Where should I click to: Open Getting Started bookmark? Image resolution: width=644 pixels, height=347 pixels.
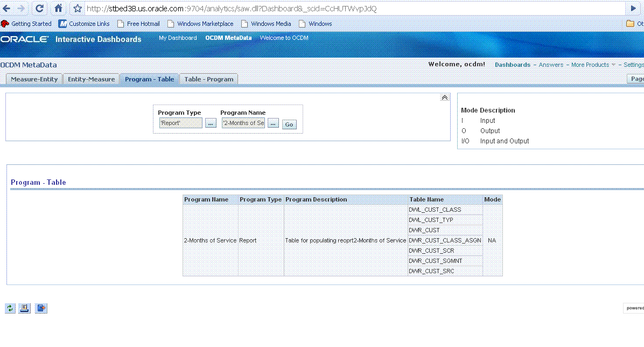click(x=26, y=24)
